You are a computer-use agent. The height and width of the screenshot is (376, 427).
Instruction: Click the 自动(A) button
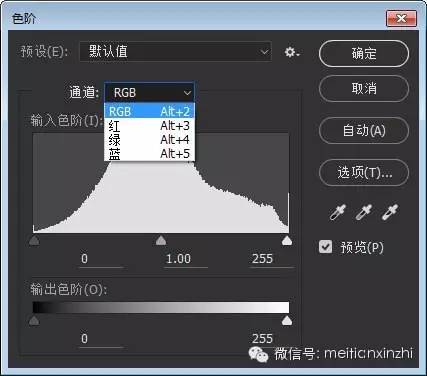(364, 130)
